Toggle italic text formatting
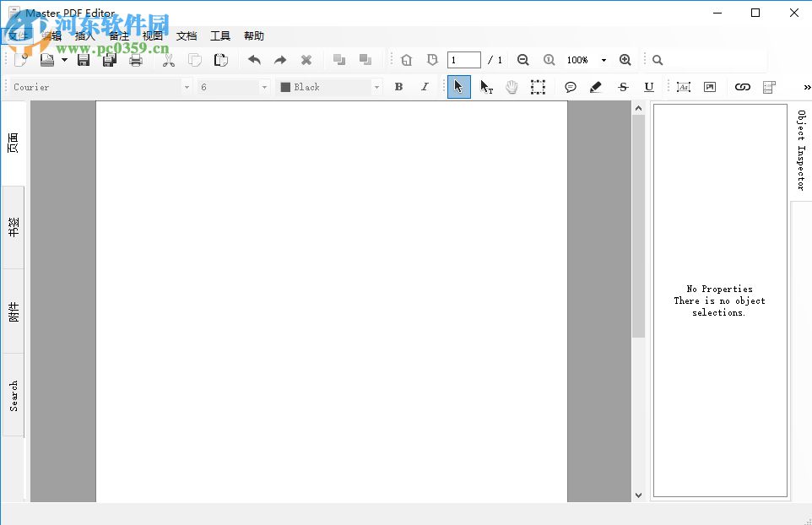This screenshot has width=812, height=525. click(x=425, y=86)
